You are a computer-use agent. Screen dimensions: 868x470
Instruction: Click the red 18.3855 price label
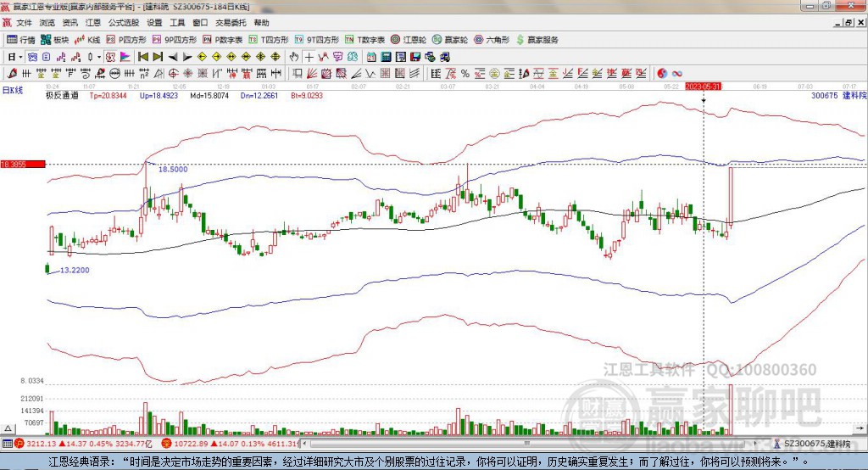click(x=23, y=164)
